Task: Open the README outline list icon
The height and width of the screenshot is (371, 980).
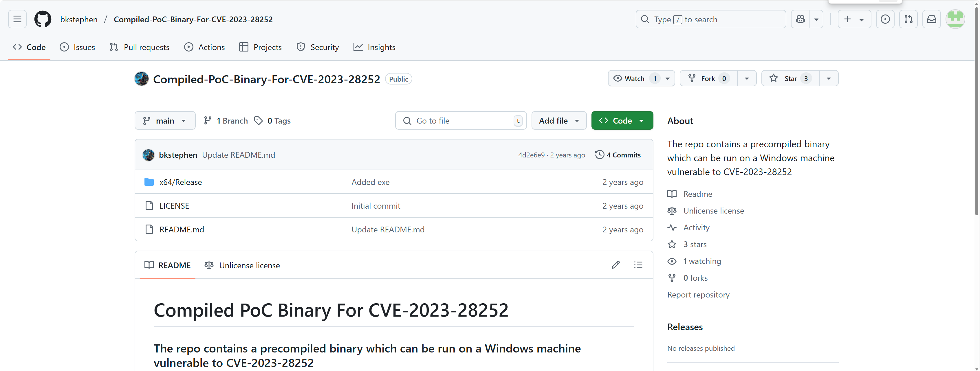Action: pos(638,265)
